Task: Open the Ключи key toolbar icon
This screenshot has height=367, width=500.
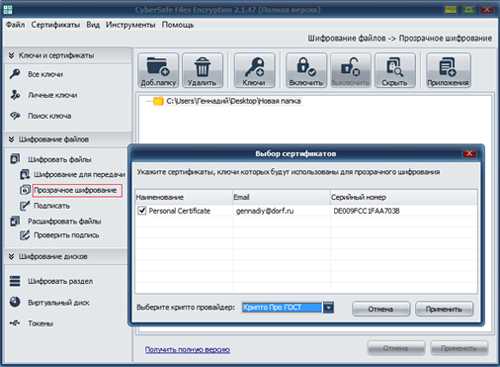Action: 254,70
